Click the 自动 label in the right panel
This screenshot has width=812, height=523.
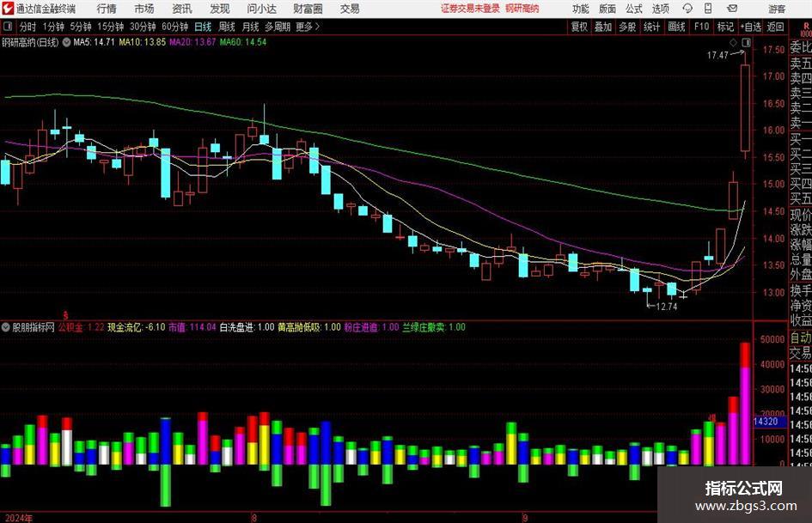tap(801, 338)
